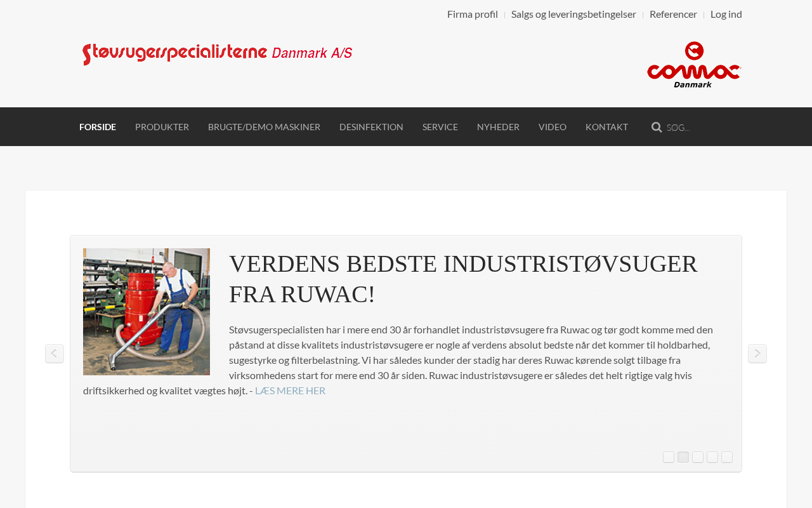This screenshot has width=812, height=508.
Task: Select the fourth slider pagination dot
Action: (712, 457)
